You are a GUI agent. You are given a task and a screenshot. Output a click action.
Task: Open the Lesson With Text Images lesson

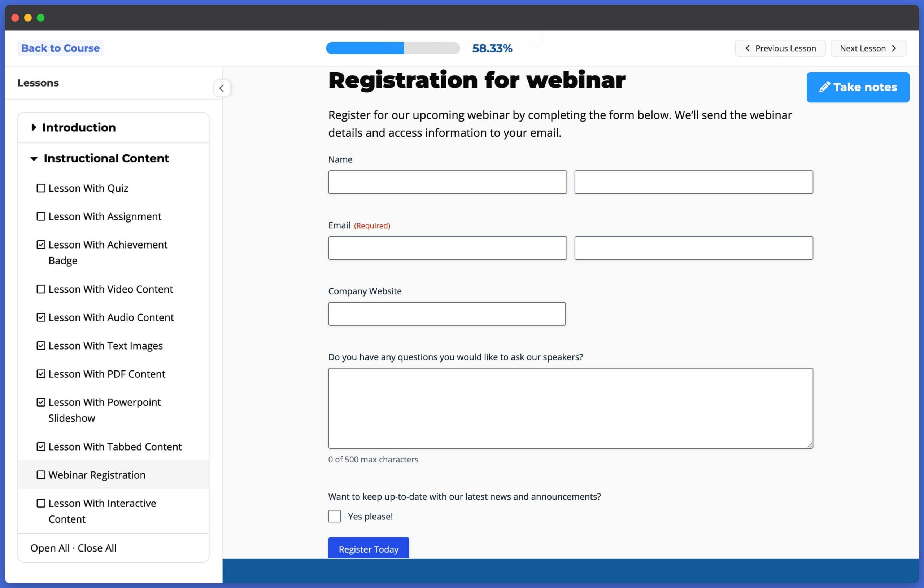105,346
